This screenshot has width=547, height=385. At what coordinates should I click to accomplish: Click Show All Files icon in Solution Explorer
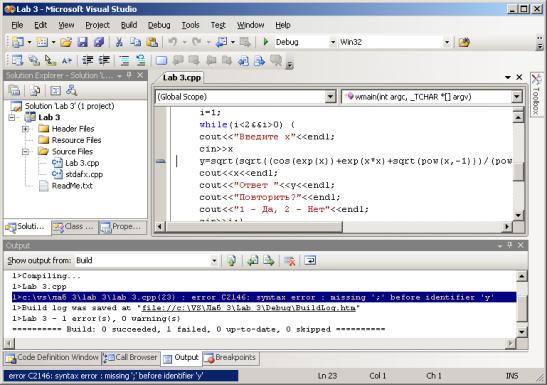coord(34,91)
